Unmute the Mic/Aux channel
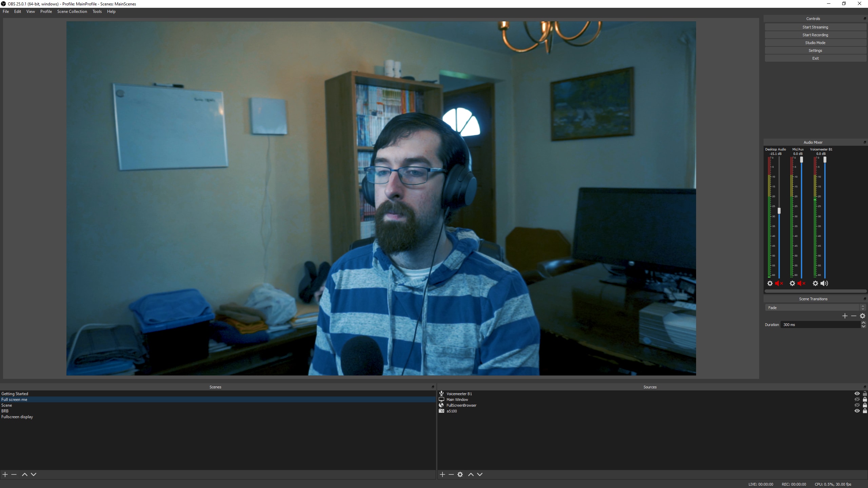 pyautogui.click(x=801, y=283)
